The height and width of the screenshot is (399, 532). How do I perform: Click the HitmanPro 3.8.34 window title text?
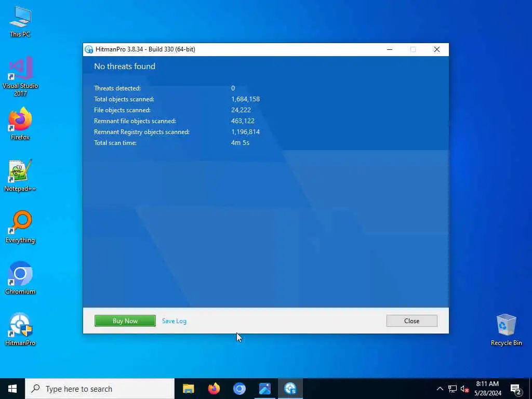point(145,49)
